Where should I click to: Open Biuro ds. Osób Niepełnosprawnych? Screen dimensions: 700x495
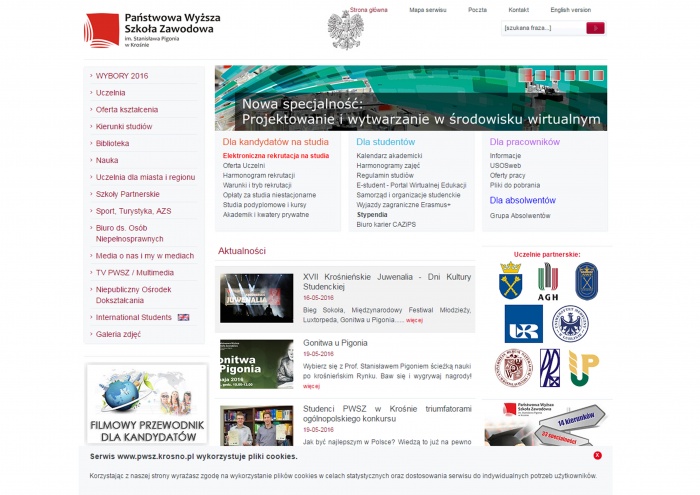tap(129, 233)
